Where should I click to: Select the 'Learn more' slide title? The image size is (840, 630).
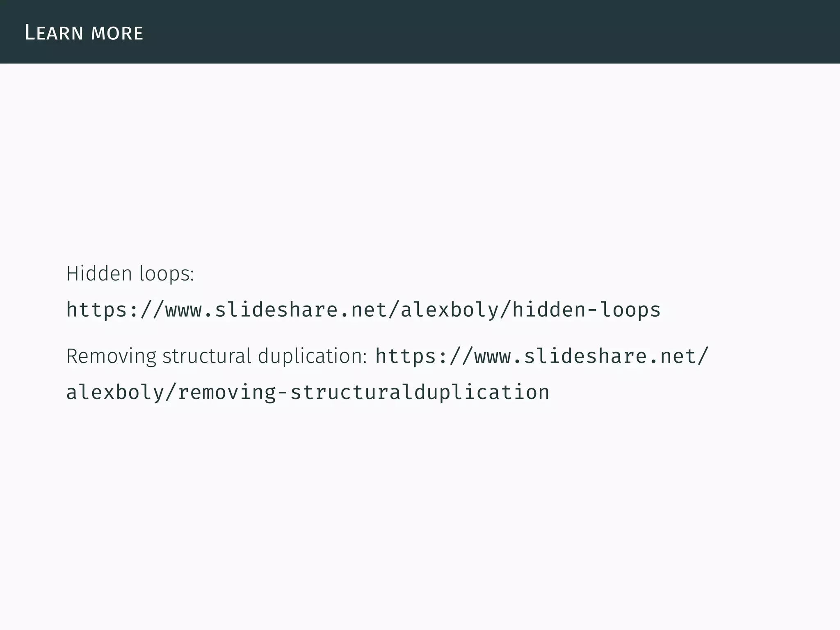84,33
